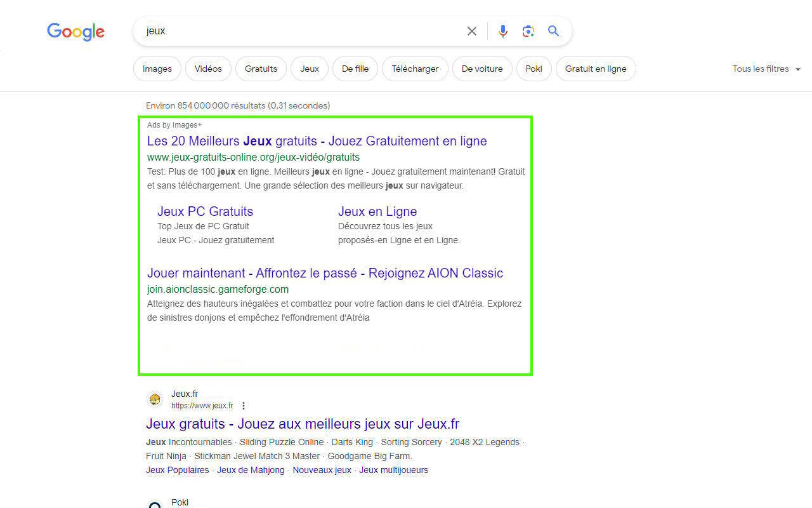Viewport: 812px width, 508px height.
Task: Click the Google logo
Action: 75,32
